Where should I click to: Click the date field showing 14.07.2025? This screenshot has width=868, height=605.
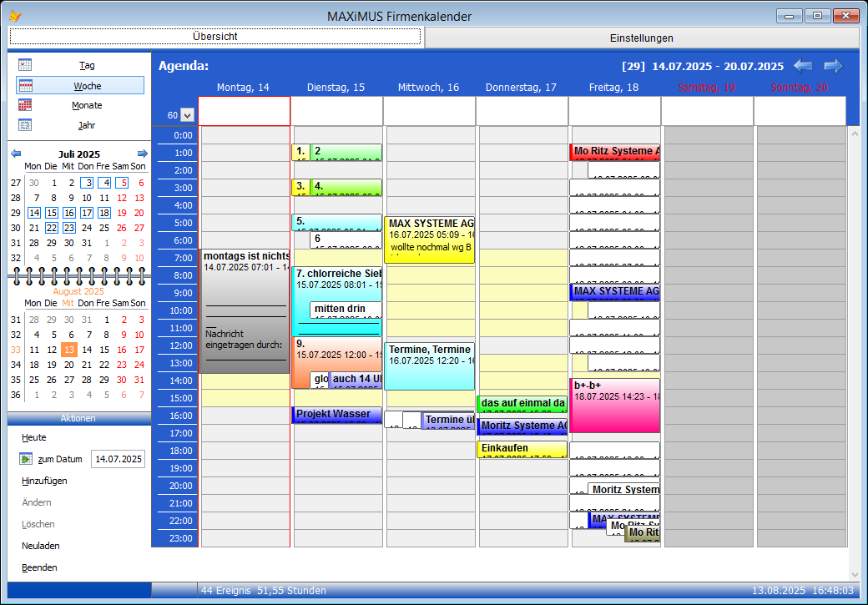tap(118, 459)
